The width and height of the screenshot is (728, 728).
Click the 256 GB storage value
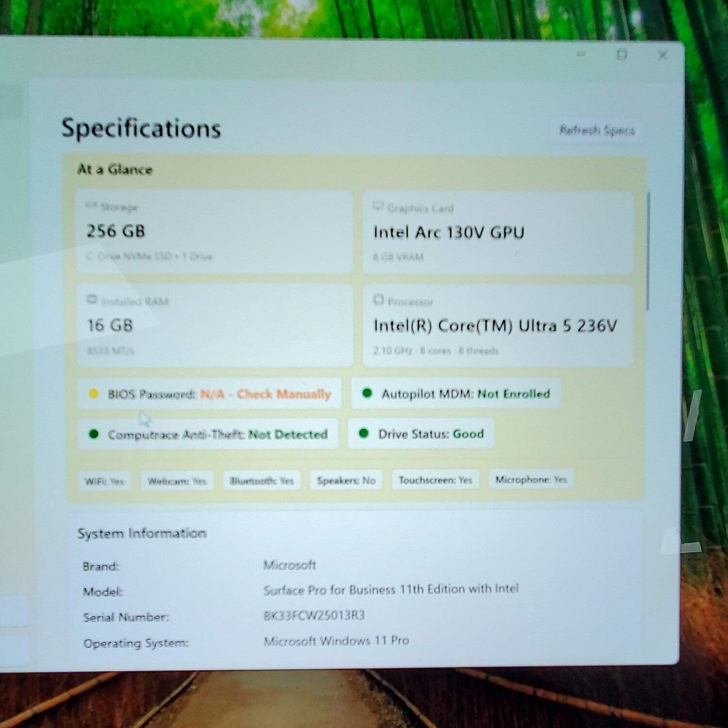click(x=116, y=231)
